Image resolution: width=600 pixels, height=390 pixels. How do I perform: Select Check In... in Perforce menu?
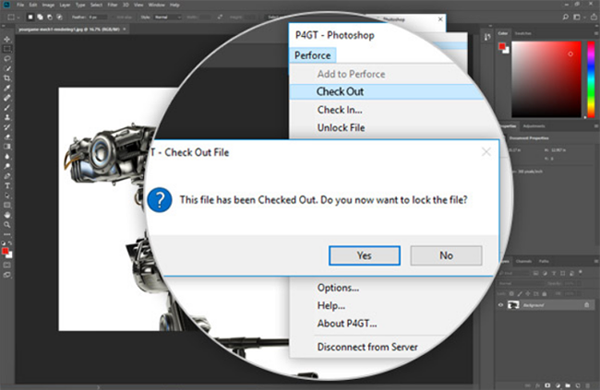click(x=340, y=110)
